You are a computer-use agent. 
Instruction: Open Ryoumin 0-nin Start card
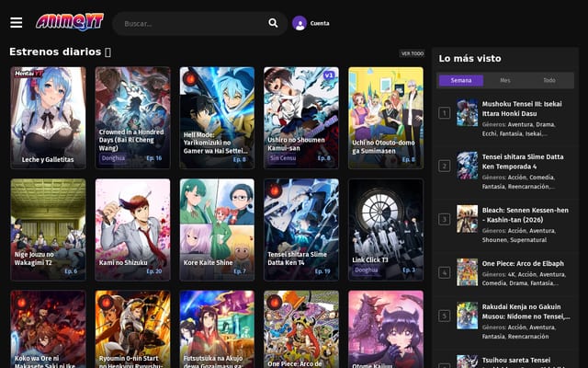[x=132, y=329]
